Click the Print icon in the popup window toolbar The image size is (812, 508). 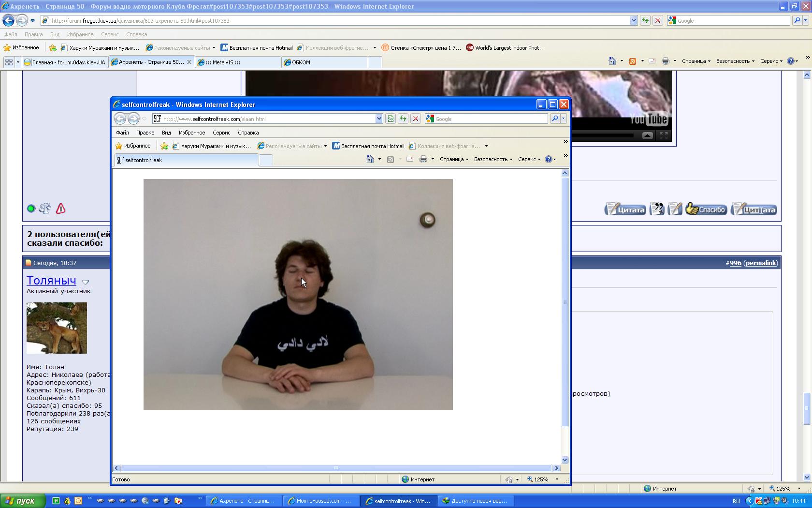423,159
